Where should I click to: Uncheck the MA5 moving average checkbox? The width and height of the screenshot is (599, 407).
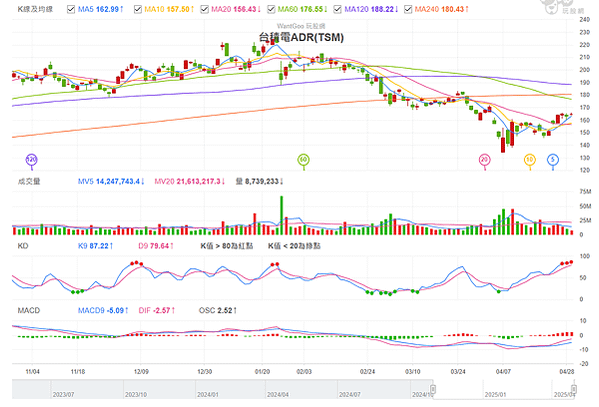(71, 9)
